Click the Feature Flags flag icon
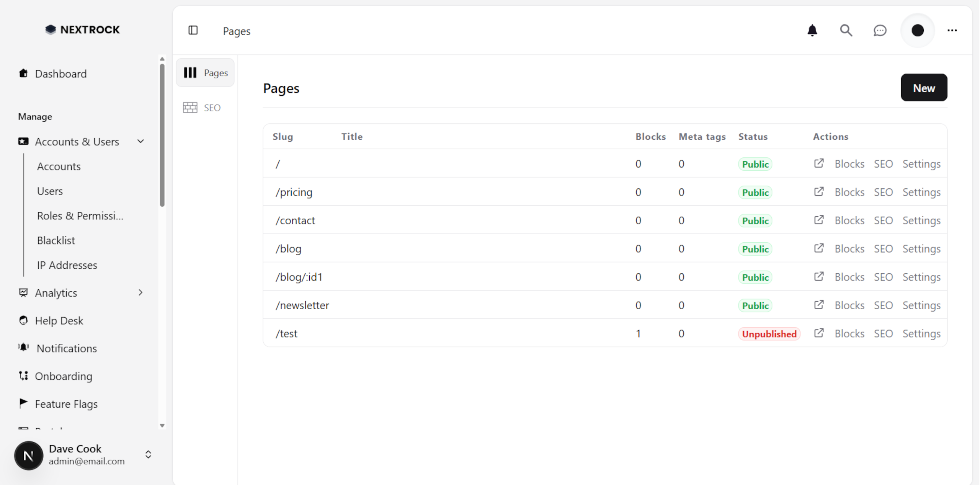The width and height of the screenshot is (980, 485). pos(23,403)
